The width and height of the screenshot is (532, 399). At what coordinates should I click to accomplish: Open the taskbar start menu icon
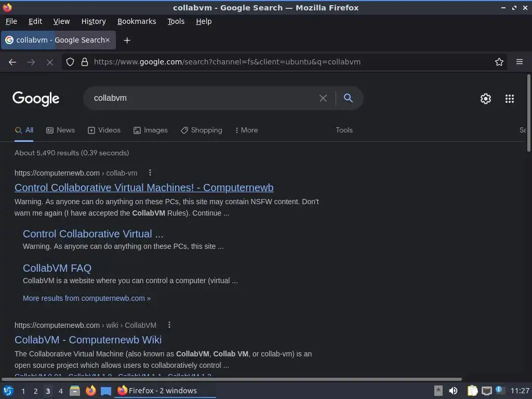(8, 391)
